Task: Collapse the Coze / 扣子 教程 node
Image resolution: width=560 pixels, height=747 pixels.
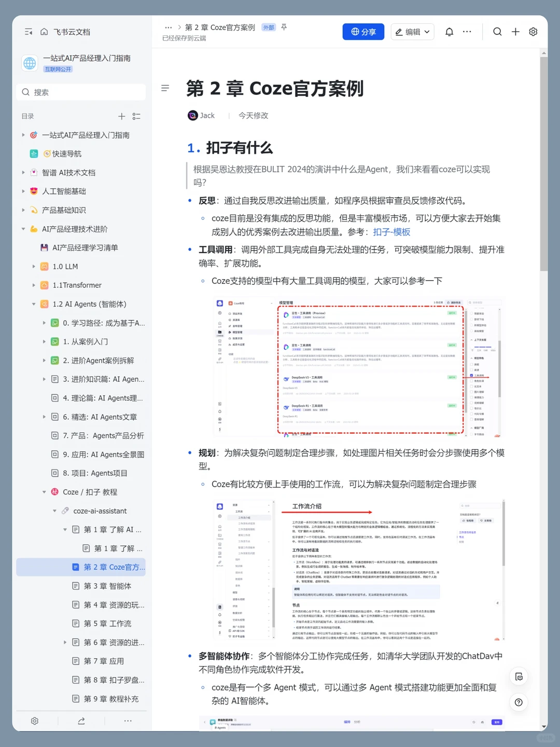Action: pyautogui.click(x=44, y=492)
